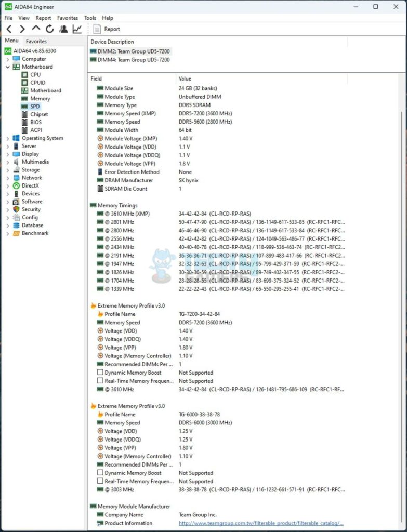Go up one level with the Up arrow
Viewport: 407px width, 532px height.
coord(36,29)
